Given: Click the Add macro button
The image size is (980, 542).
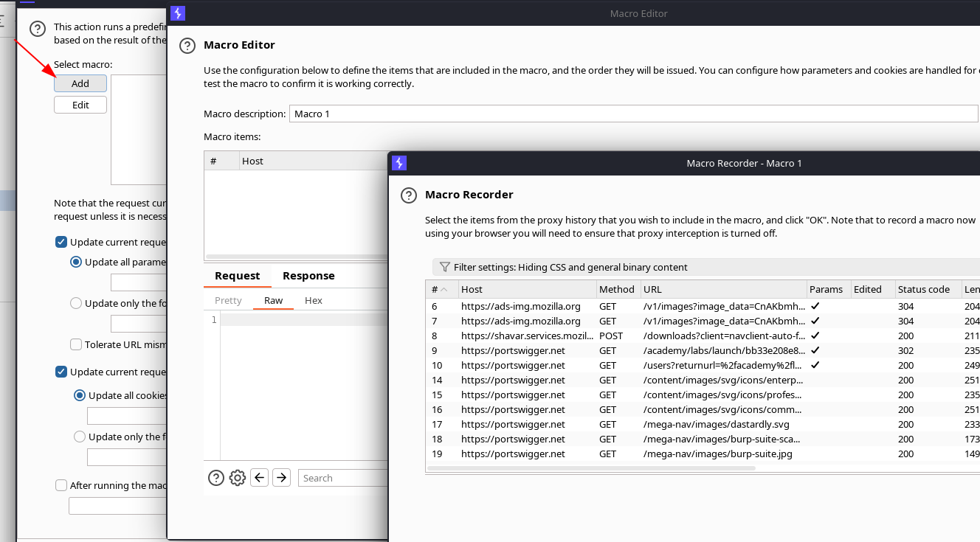Looking at the screenshot, I should coord(80,83).
